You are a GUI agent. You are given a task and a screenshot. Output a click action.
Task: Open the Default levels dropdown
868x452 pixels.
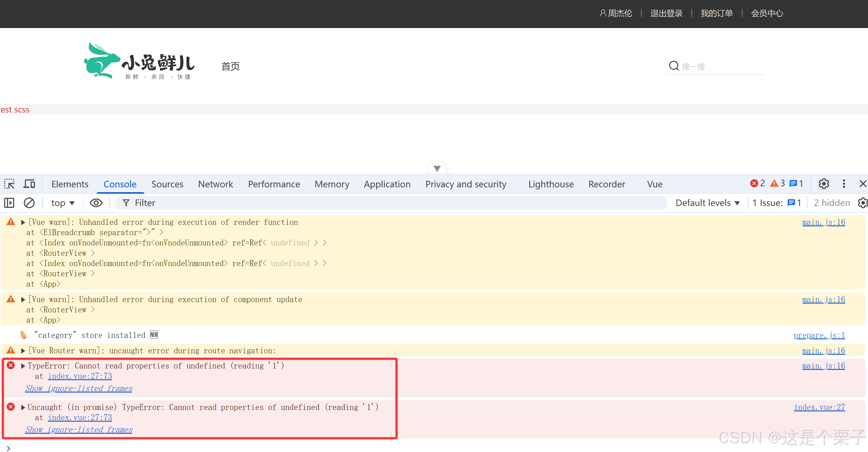click(708, 203)
